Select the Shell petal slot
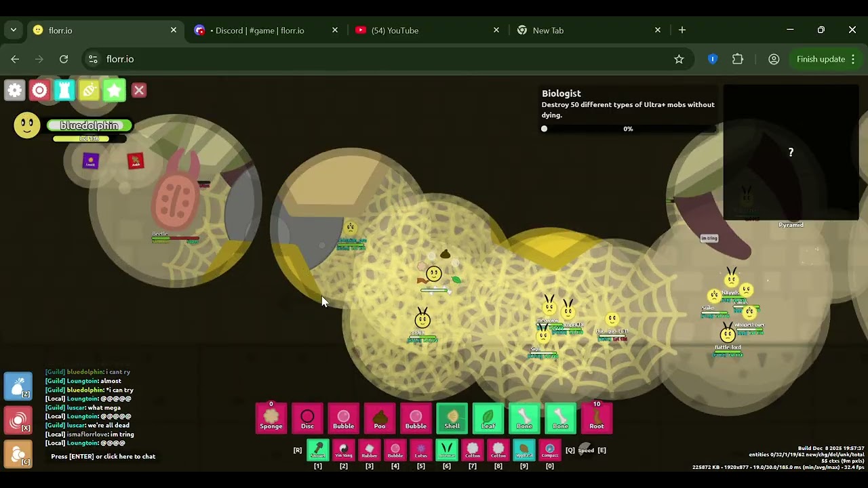Viewport: 868px width, 488px height. (452, 418)
